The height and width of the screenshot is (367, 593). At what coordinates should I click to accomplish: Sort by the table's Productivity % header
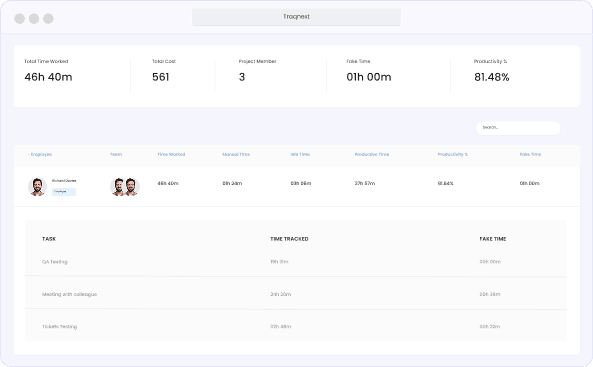coord(453,154)
